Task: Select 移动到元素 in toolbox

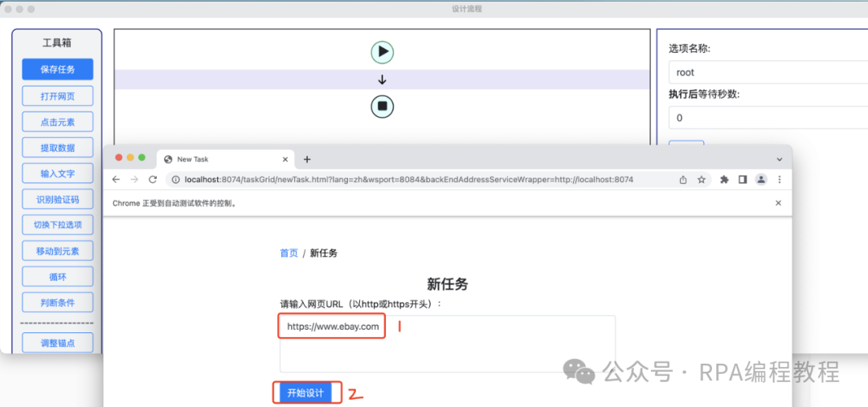Action: coord(58,251)
